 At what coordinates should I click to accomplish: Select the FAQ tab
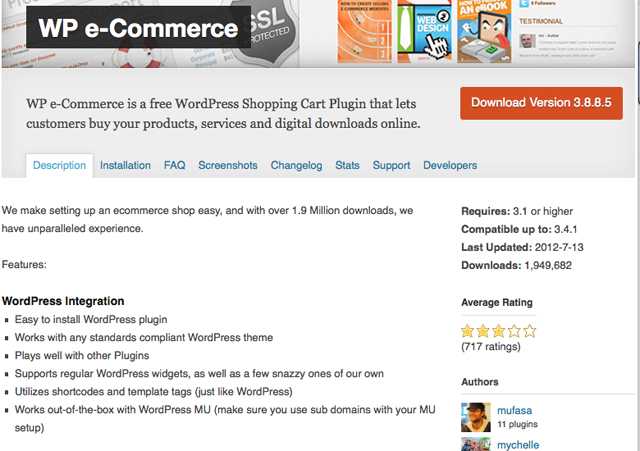point(174,165)
